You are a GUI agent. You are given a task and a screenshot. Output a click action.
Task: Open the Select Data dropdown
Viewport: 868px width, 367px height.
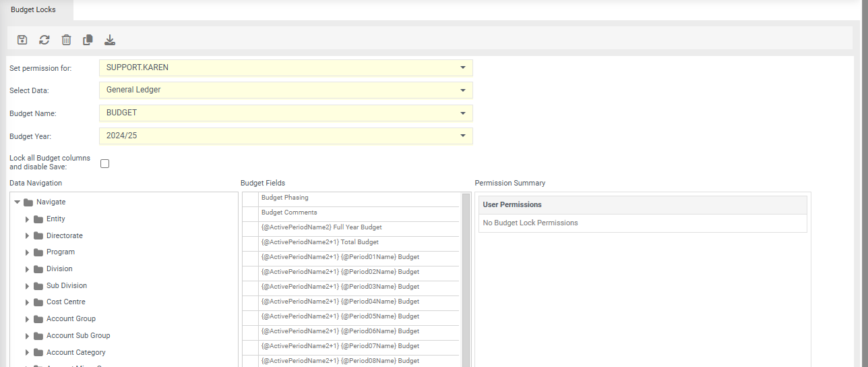tap(463, 90)
